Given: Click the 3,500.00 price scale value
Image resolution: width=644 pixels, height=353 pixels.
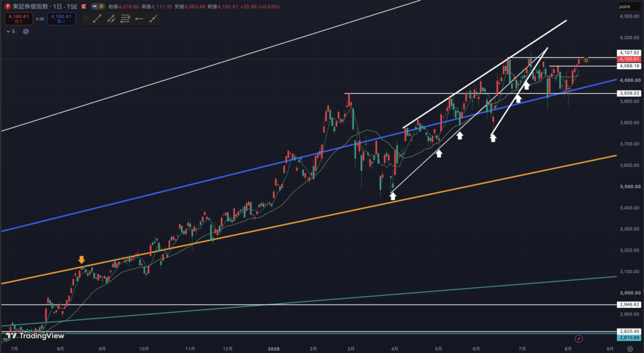Looking at the screenshot, I should (x=630, y=187).
